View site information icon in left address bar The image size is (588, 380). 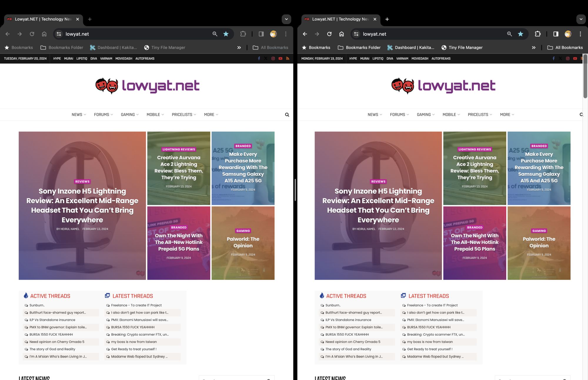[59, 34]
